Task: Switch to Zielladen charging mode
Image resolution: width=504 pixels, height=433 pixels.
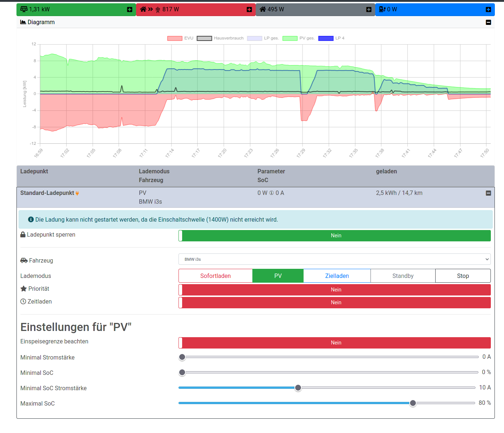Action: (337, 276)
